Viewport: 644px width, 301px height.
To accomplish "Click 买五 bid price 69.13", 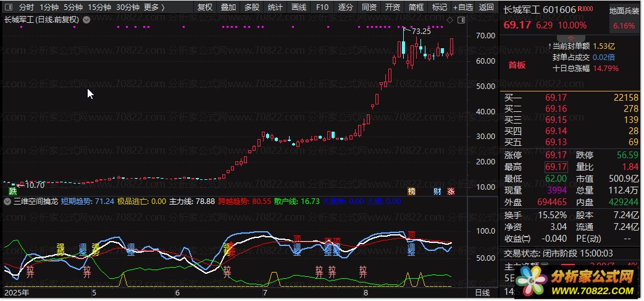I will (x=556, y=142).
